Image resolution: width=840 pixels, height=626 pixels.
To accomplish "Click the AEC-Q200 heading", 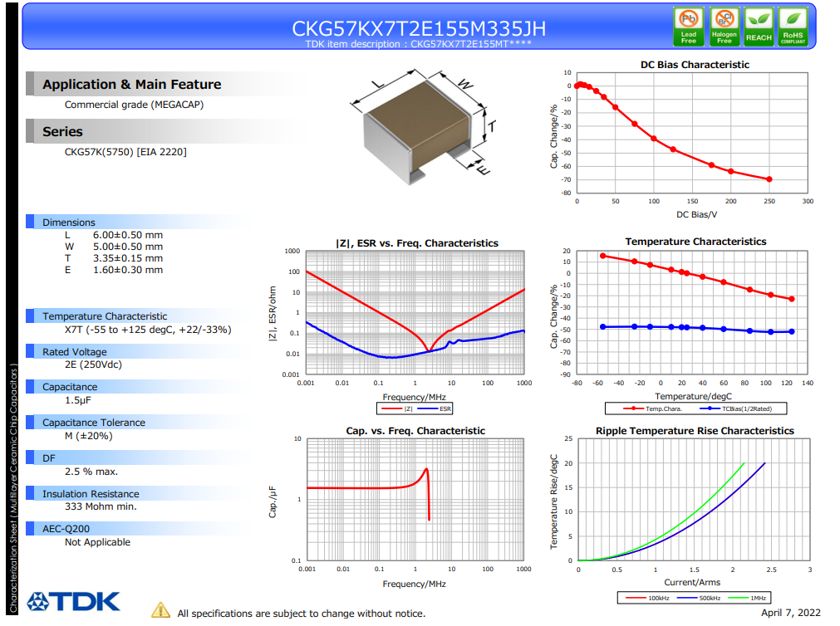I will [66, 529].
